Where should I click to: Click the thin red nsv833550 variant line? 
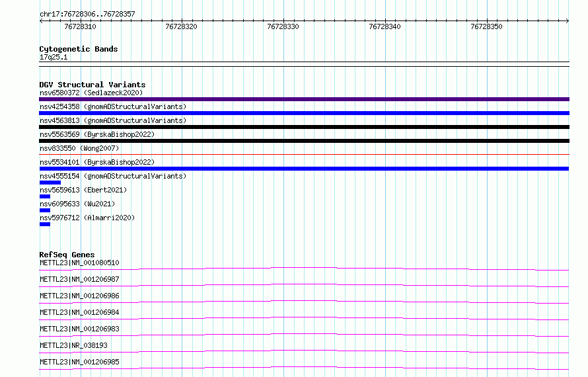[304, 154]
